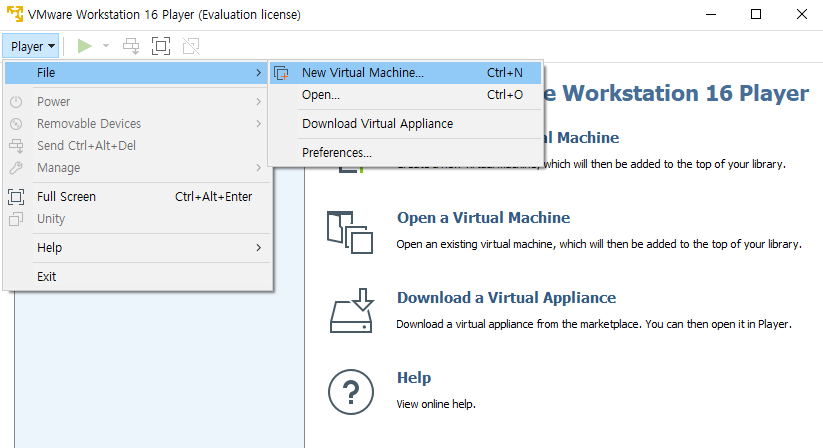Click Download a Virtual Appliance heading link
Screen dimensions: 823x448
click(507, 298)
